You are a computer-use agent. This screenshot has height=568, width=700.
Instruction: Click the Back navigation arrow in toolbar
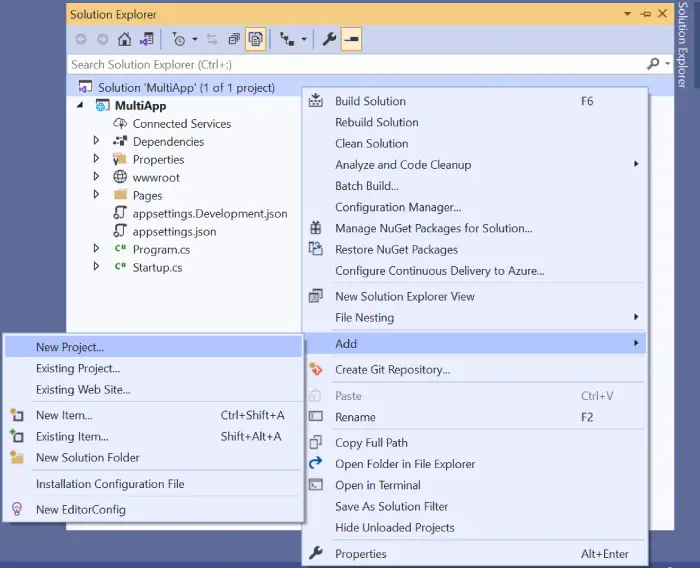(81, 39)
